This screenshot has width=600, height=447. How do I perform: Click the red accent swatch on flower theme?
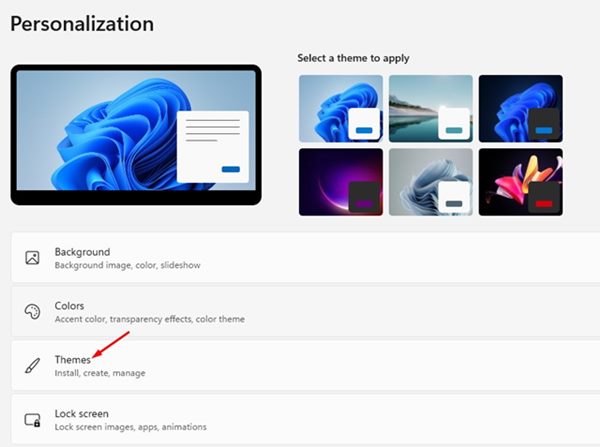coord(544,204)
